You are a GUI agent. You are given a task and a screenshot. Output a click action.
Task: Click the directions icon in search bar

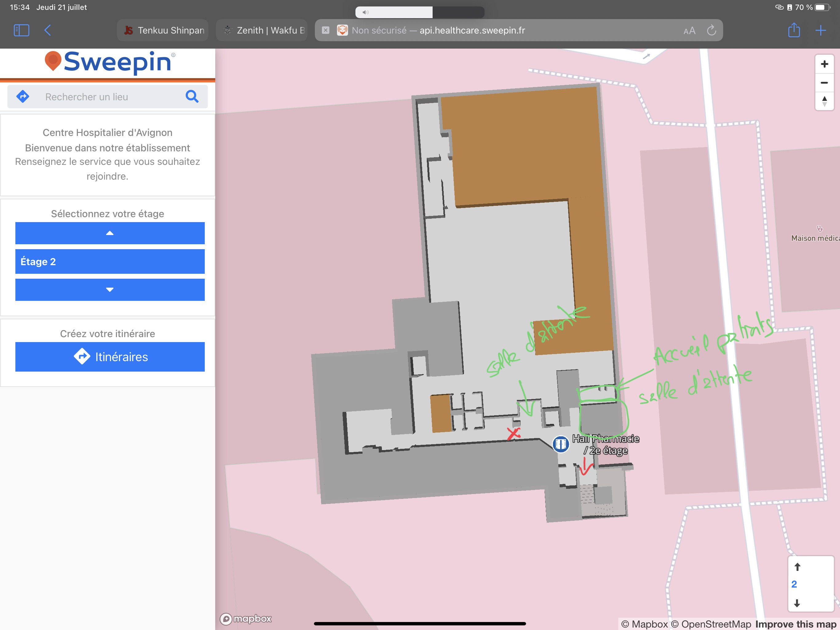tap(23, 97)
